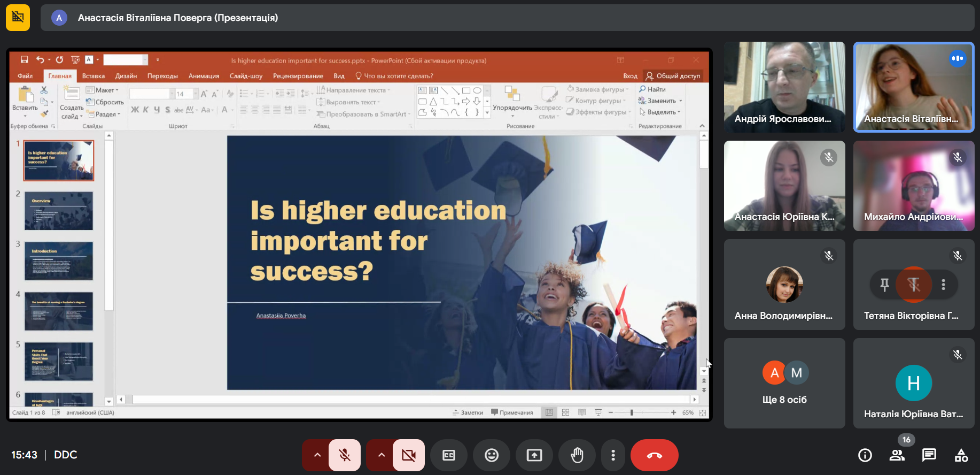Toggle underline Ч formatting
The width and height of the screenshot is (980, 475).
click(x=157, y=110)
